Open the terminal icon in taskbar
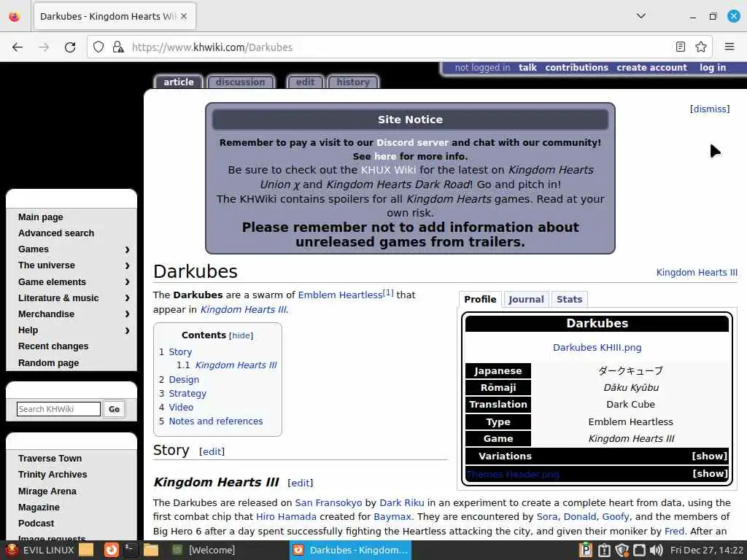The height and width of the screenshot is (560, 747). 130,550
